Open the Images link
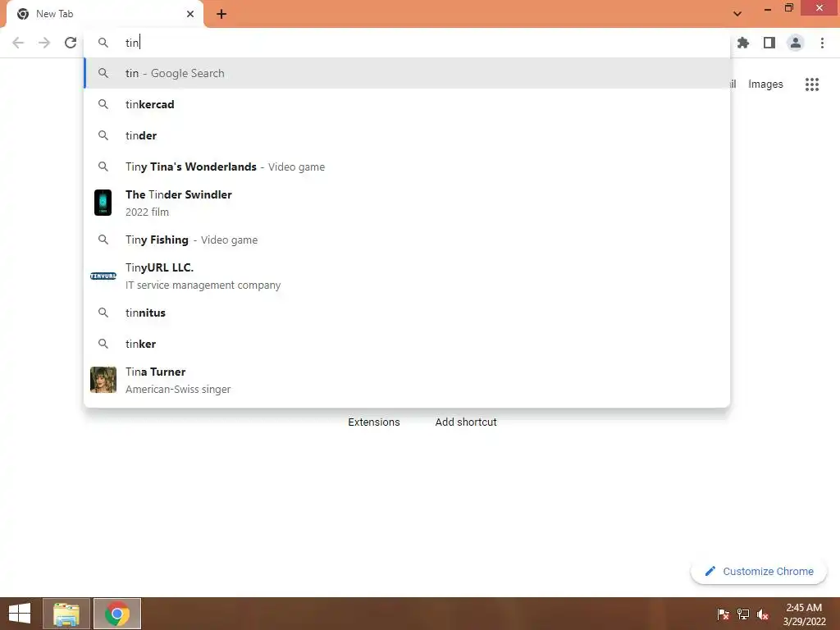 click(x=765, y=84)
